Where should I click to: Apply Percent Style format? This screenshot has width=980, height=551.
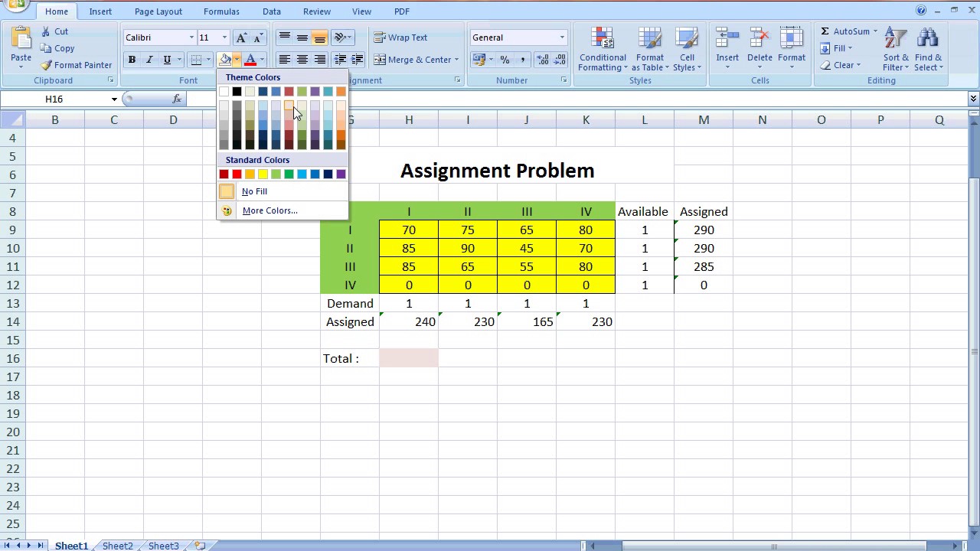[x=505, y=60]
